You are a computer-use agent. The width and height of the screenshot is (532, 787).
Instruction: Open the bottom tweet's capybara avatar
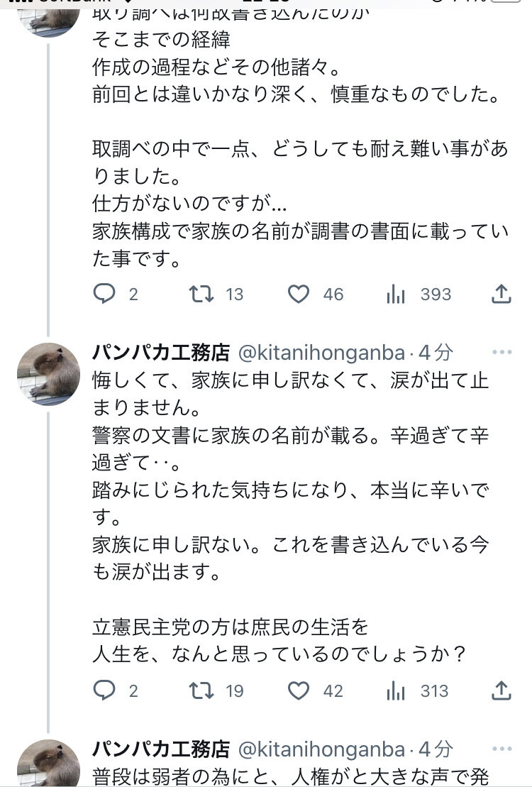[x=48, y=764]
